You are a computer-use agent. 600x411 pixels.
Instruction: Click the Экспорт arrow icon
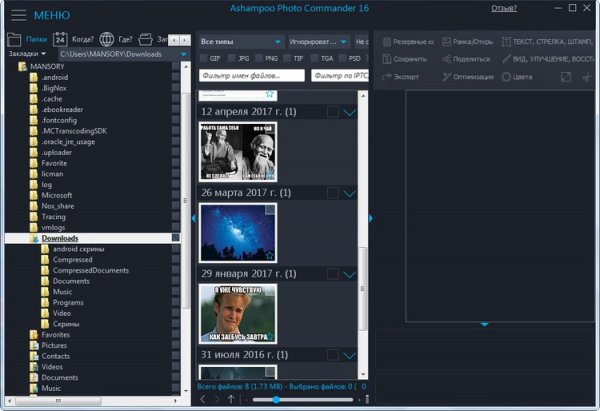(388, 76)
